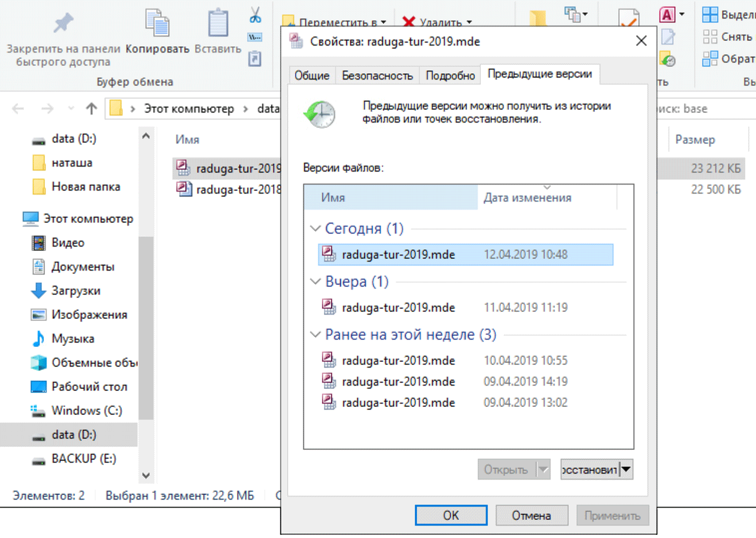The image size is (756, 538).
Task: Click the Paste clipboard icon
Action: click(x=217, y=23)
